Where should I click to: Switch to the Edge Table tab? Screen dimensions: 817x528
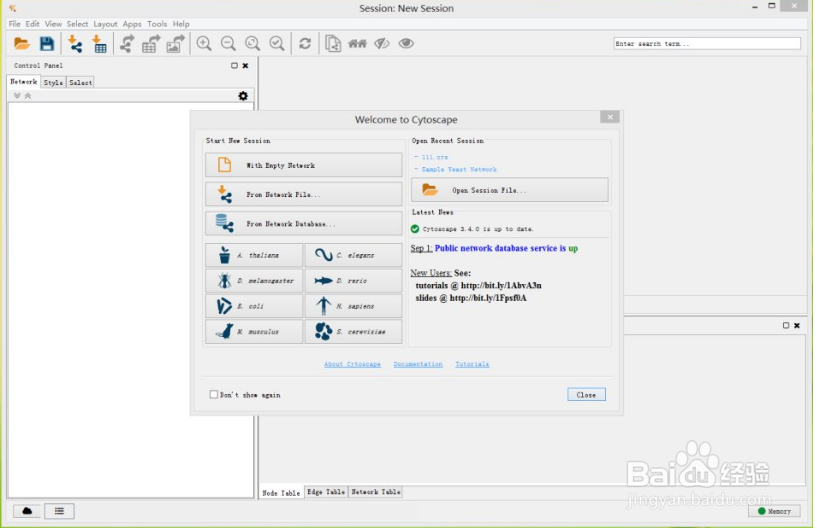coord(326,492)
